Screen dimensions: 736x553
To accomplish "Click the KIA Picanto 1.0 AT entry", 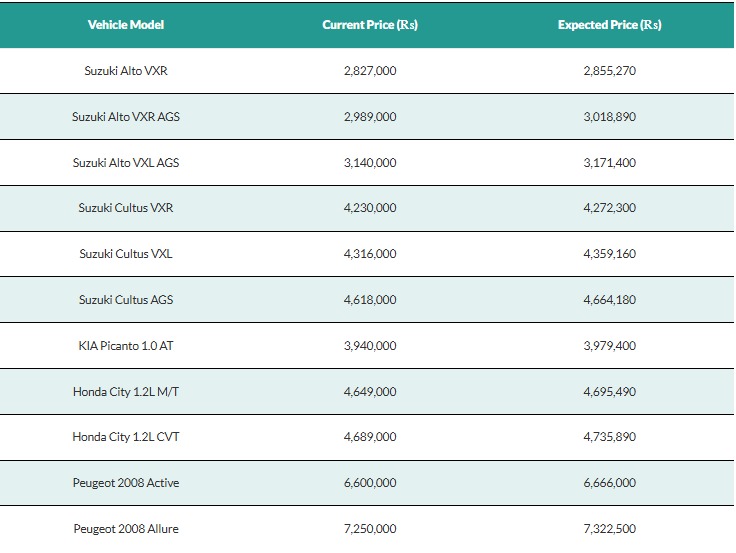I will point(126,346).
